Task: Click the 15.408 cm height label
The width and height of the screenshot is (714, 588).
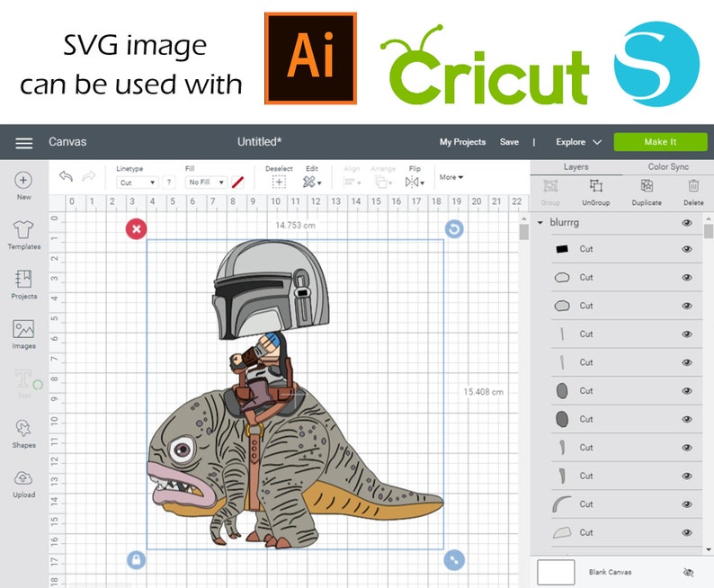Action: pyautogui.click(x=483, y=392)
